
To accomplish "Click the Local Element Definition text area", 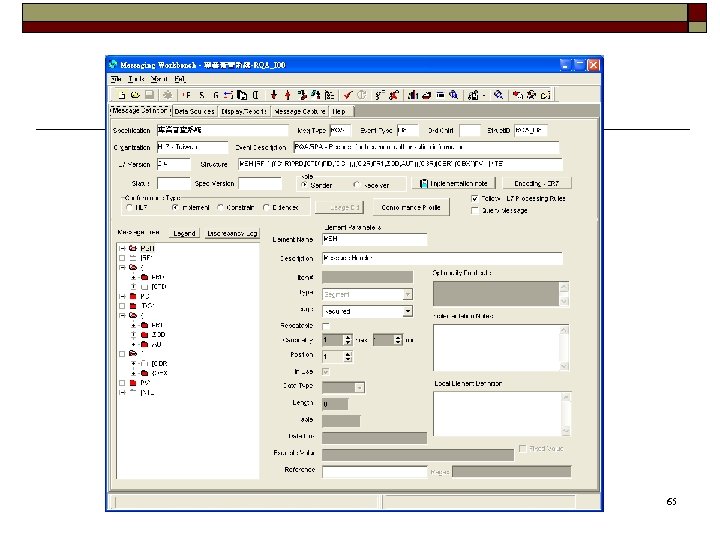I will coord(498,414).
